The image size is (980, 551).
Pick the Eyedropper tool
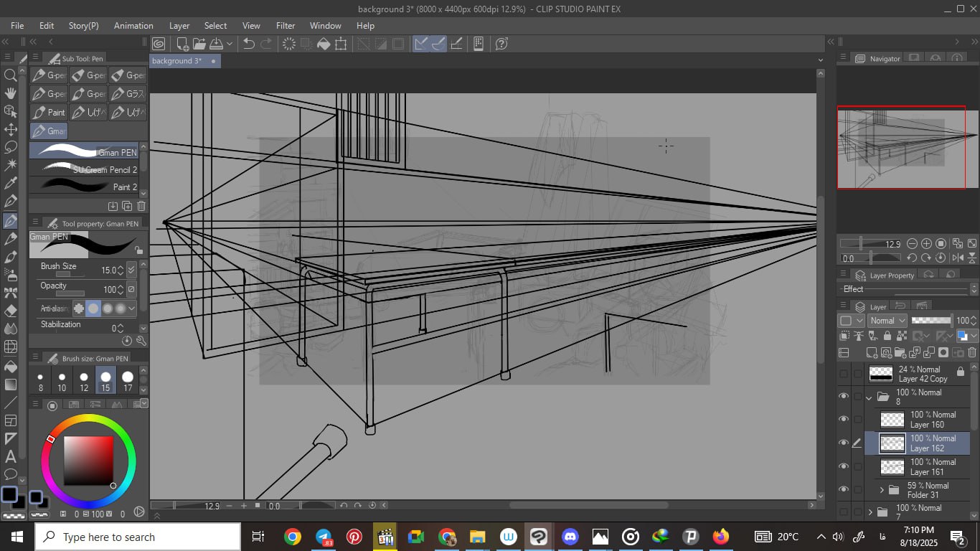click(11, 184)
